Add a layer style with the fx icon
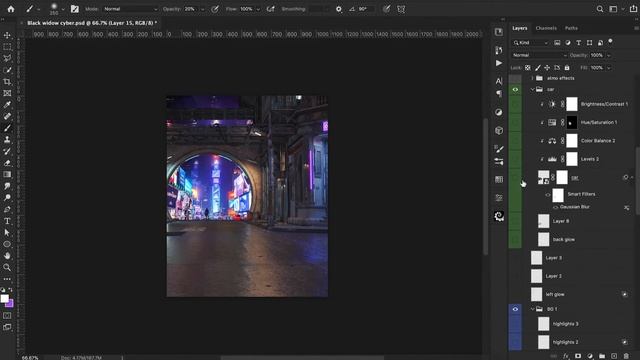Screen dimensions: 640x360 (x=566, y=356)
